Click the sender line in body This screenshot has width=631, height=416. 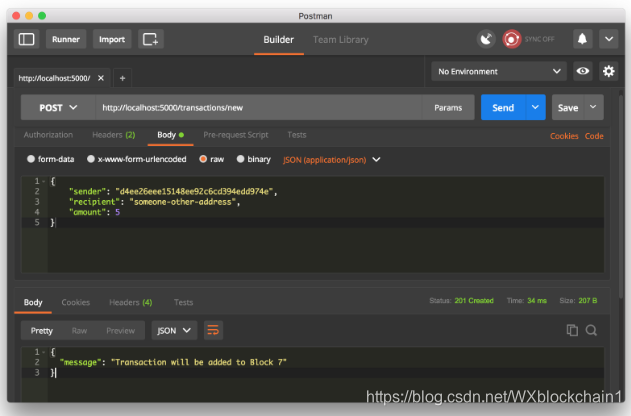[173, 192]
